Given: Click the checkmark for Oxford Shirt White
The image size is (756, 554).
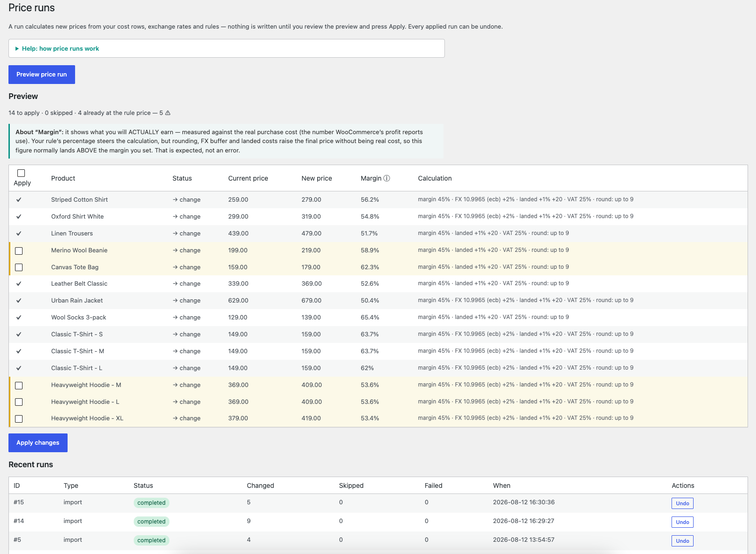Looking at the screenshot, I should pos(19,217).
